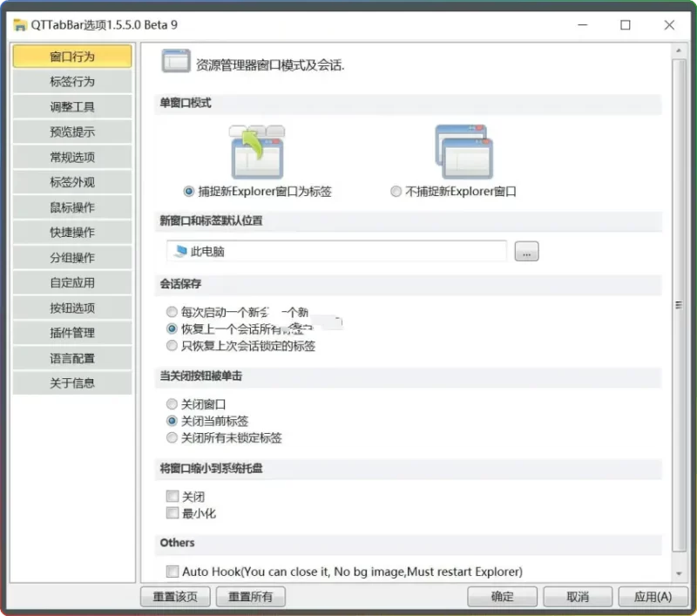697x616 pixels.
Task: Click the 应用(A) button to apply changes
Action: (x=652, y=596)
